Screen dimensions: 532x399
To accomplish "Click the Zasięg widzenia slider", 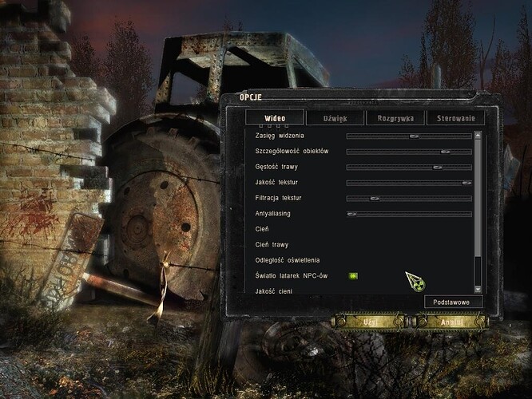I will coord(409,136).
